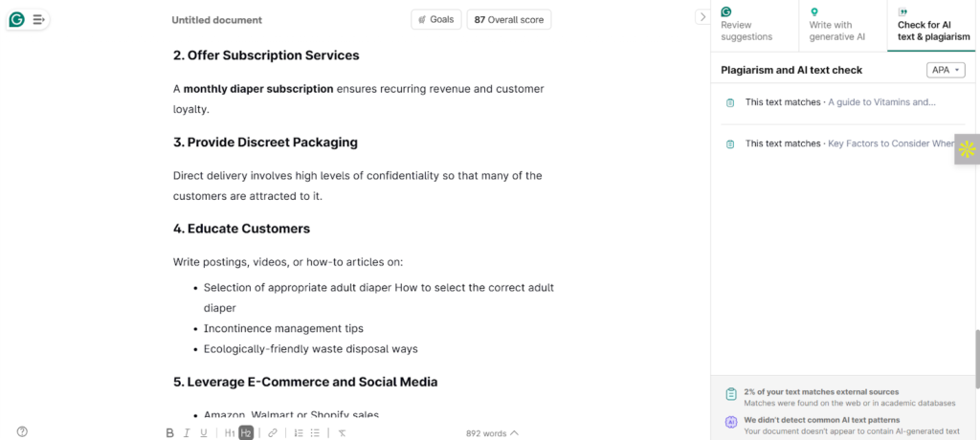Toggle italic formatting
Screen dimensions: 980x440
click(188, 433)
